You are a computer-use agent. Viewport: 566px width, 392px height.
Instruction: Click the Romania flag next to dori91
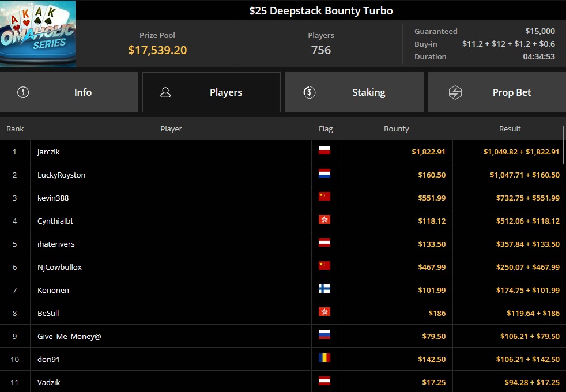(324, 358)
